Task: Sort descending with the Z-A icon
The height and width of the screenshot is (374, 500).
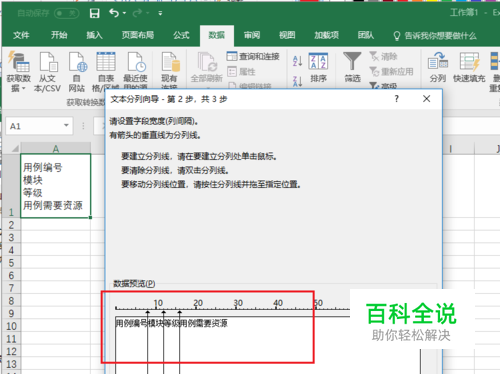Action: tap(297, 81)
